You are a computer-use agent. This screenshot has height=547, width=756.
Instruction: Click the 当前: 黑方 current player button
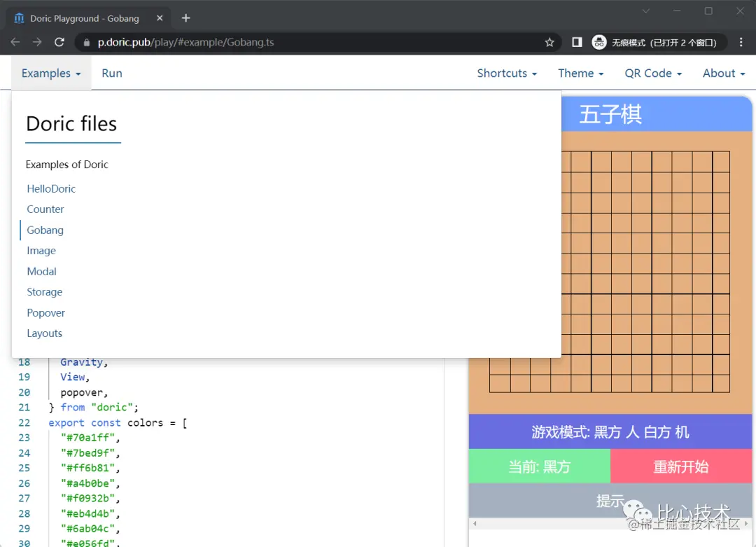(540, 466)
